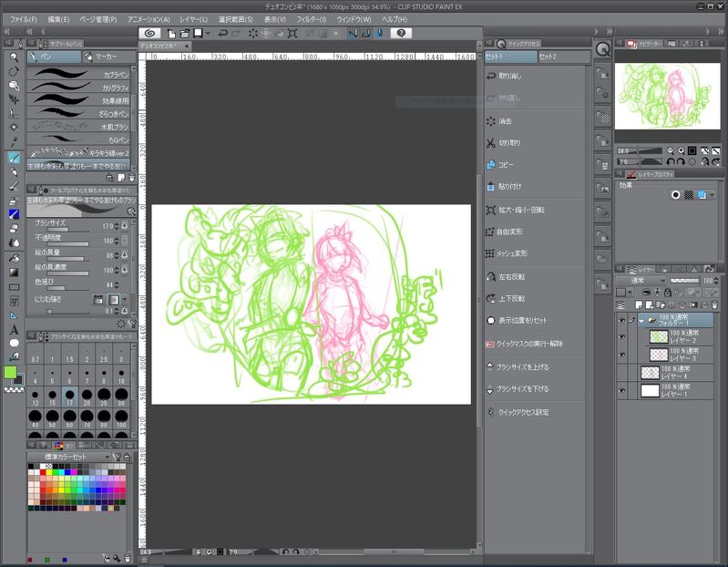Open the dropdown arrow next to Save icon
Image resolution: width=728 pixels, height=567 pixels.
[x=208, y=34]
